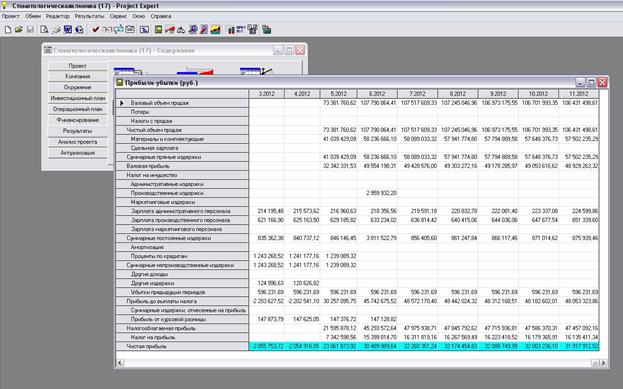Screen dimensions: 623x389
Task: Click the globe icon in toolbar
Action: coord(79,30)
